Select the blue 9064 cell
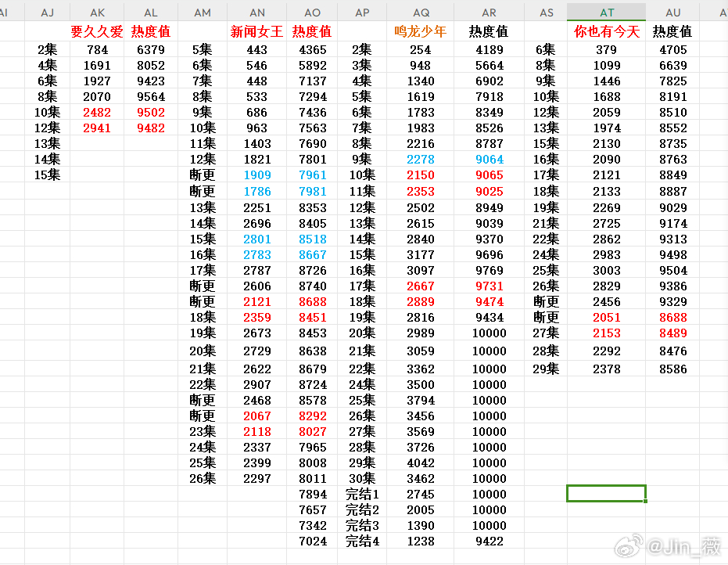Image resolution: width=728 pixels, height=565 pixels. [x=490, y=160]
